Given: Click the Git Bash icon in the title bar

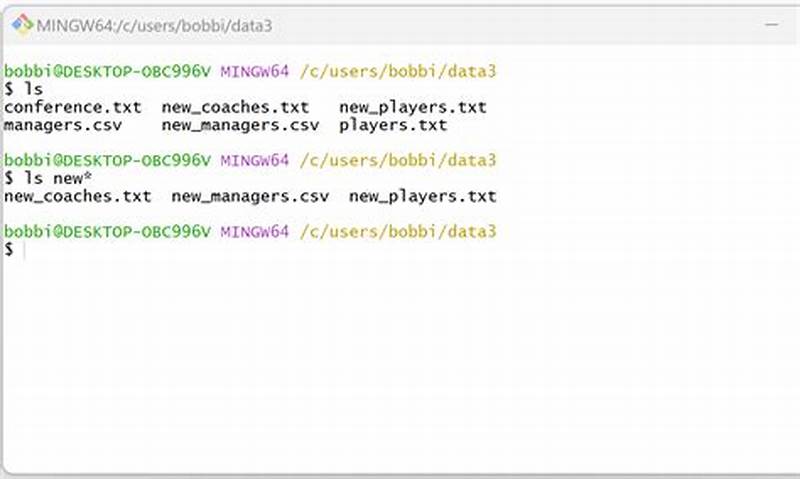Looking at the screenshot, I should pyautogui.click(x=22, y=24).
